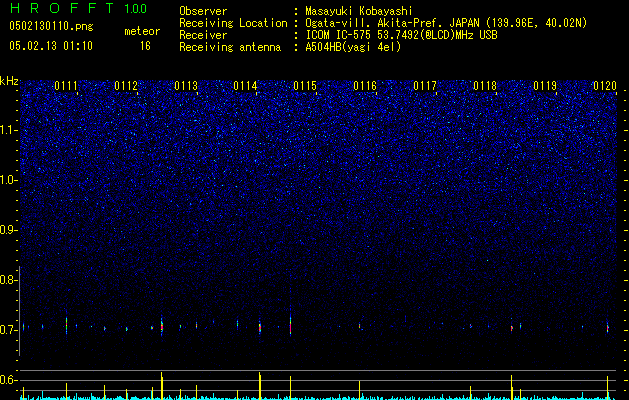Click the 0.9 kHz axis label
This screenshot has height=400, width=629.
[9, 230]
